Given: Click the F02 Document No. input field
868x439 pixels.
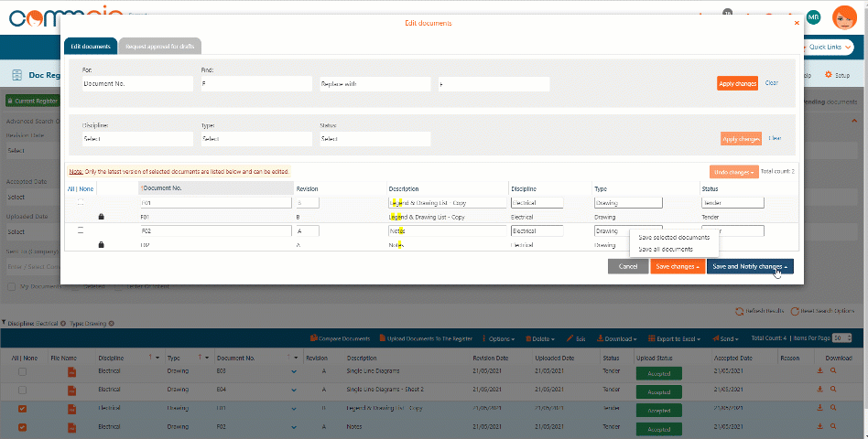Looking at the screenshot, I should point(215,230).
